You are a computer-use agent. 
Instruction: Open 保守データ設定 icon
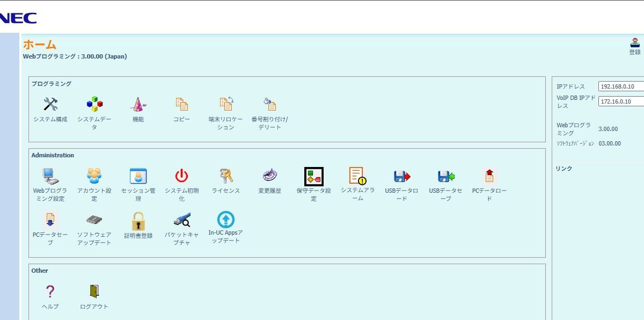(313, 176)
